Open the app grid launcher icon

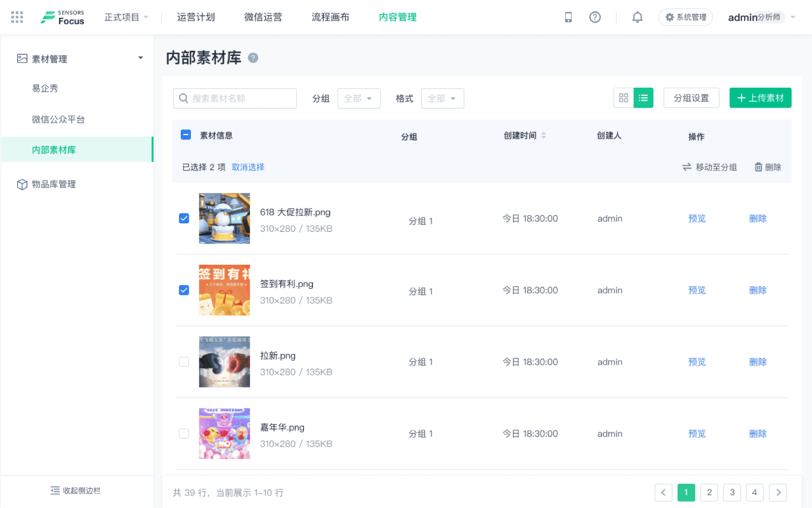pyautogui.click(x=17, y=17)
